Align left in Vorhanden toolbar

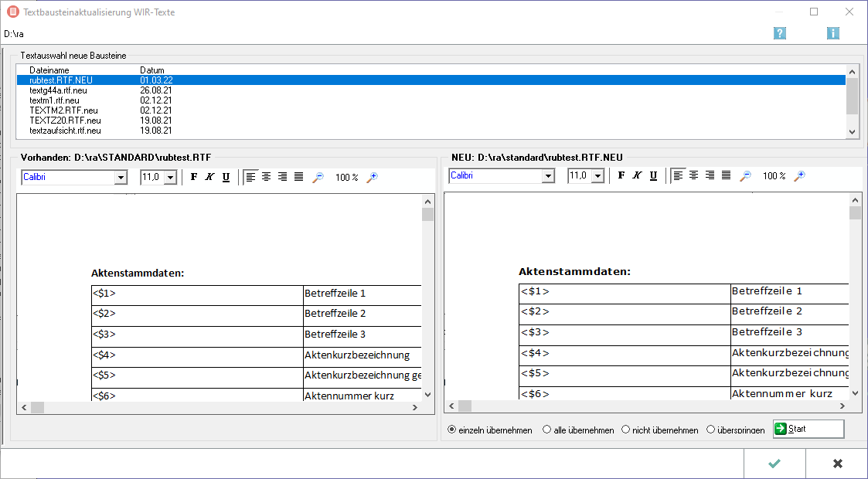click(250, 177)
